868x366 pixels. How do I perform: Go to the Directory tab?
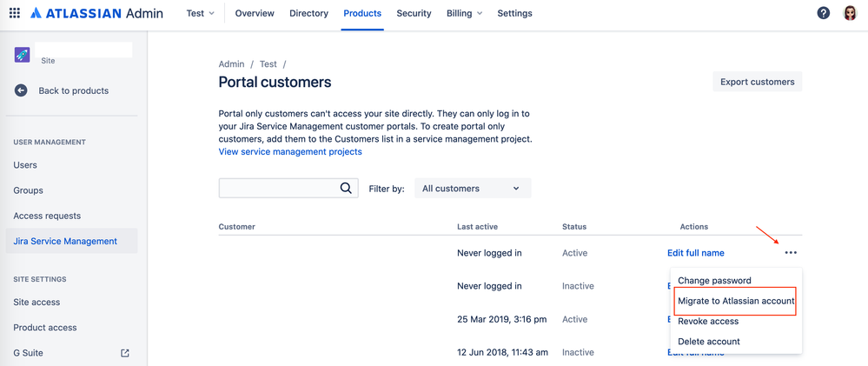point(309,13)
